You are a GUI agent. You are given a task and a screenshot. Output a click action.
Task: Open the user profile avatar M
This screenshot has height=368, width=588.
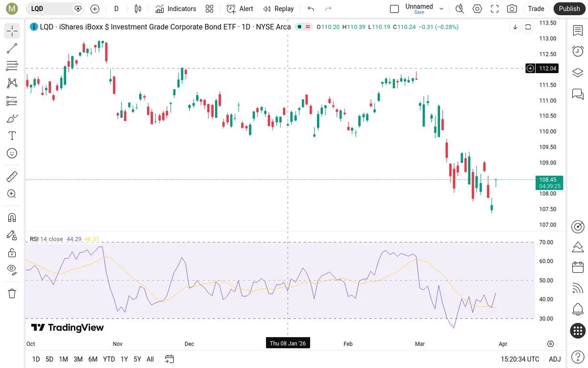pyautogui.click(x=12, y=9)
